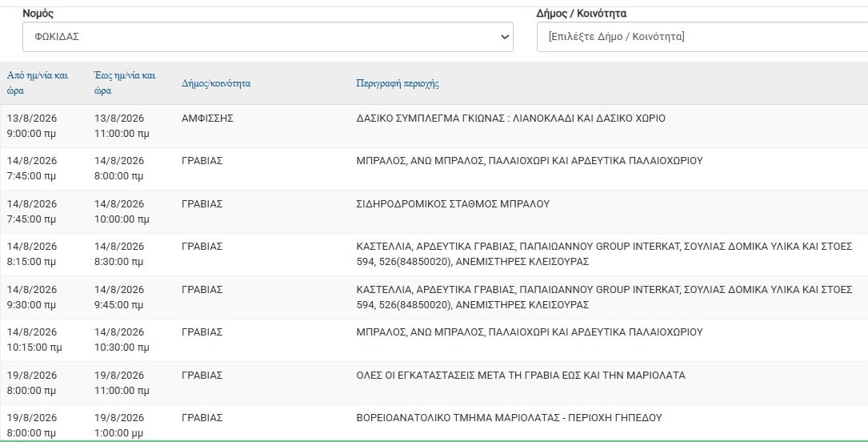868x442 pixels.
Task: Open the Νομός dropdown showing ΦΩΚΙΔΑΣ
Action: 268,37
